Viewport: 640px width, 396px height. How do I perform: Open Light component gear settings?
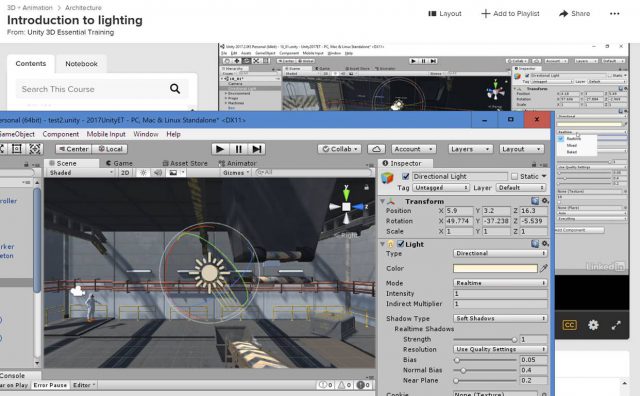545,244
